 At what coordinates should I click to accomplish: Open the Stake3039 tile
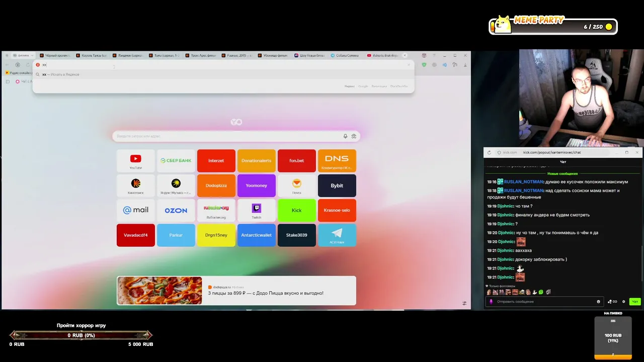[297, 235]
